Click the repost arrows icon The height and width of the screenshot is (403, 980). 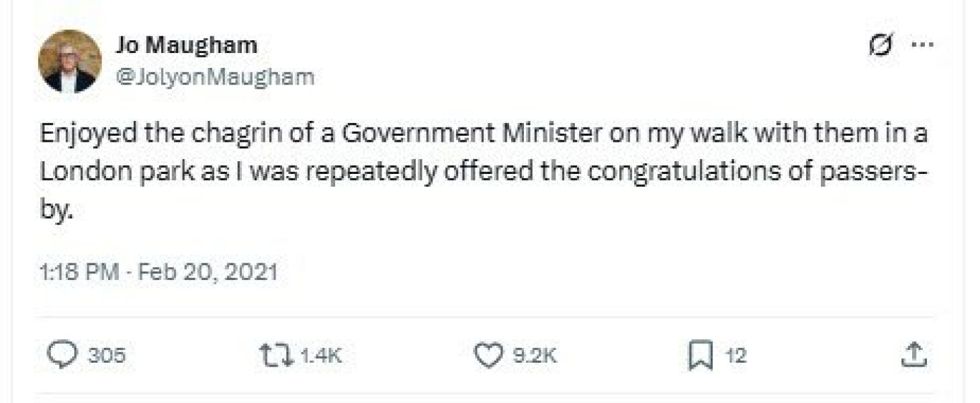click(x=275, y=355)
